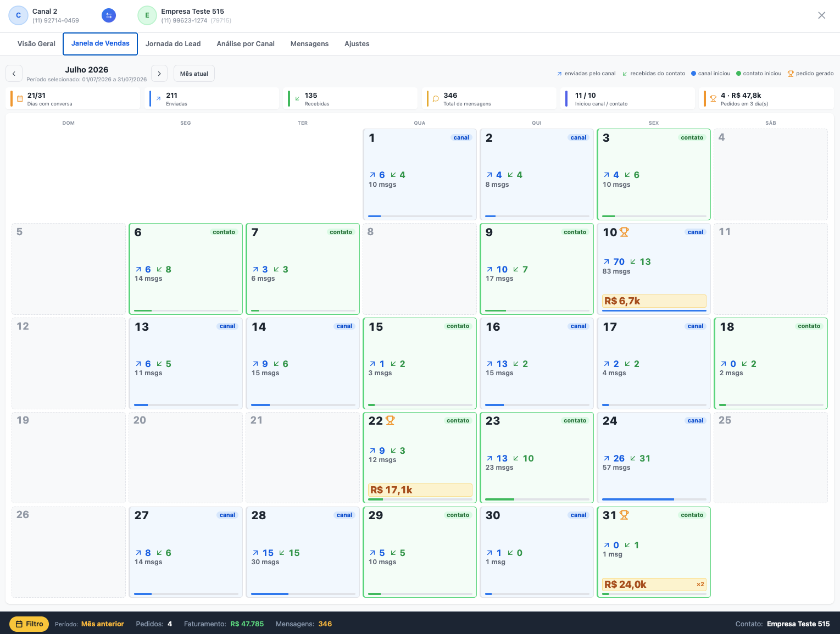The height and width of the screenshot is (634, 840).
Task: Click the 30 msgs text on day 28
Action: click(x=265, y=562)
